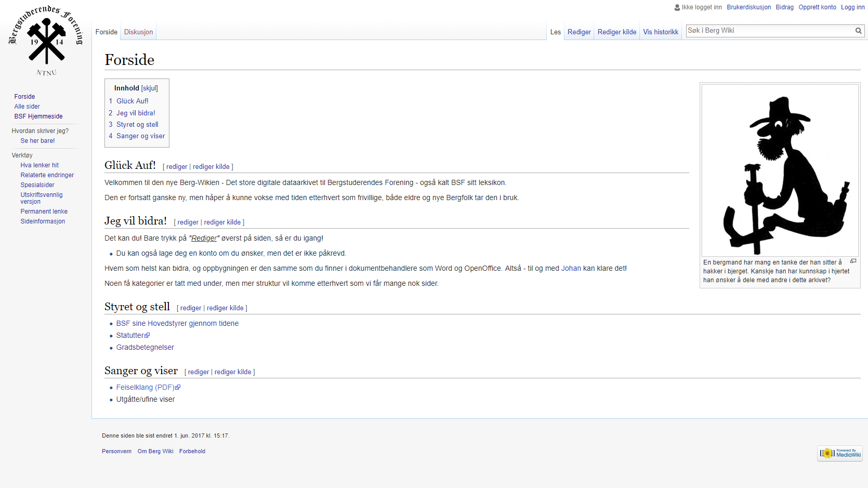Image resolution: width=868 pixels, height=488 pixels.
Task: Click the search magnifier icon
Action: point(858,31)
